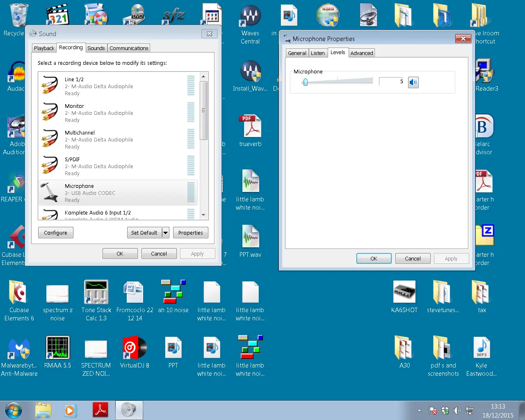Open Windows Media Player from the taskbar

pyautogui.click(x=70, y=410)
